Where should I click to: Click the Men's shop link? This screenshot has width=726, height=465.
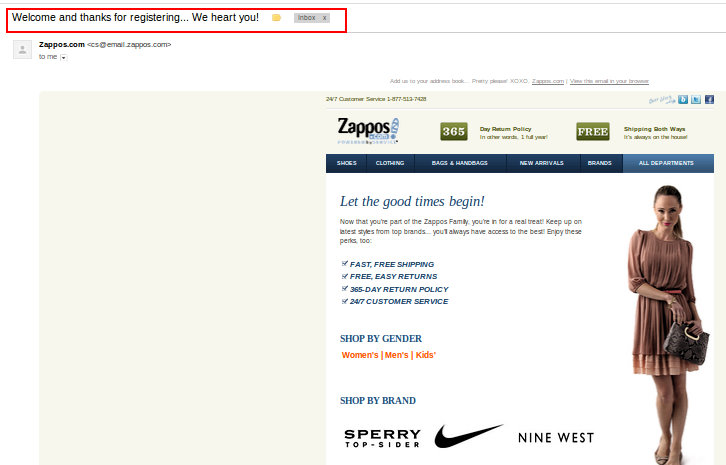[396, 355]
